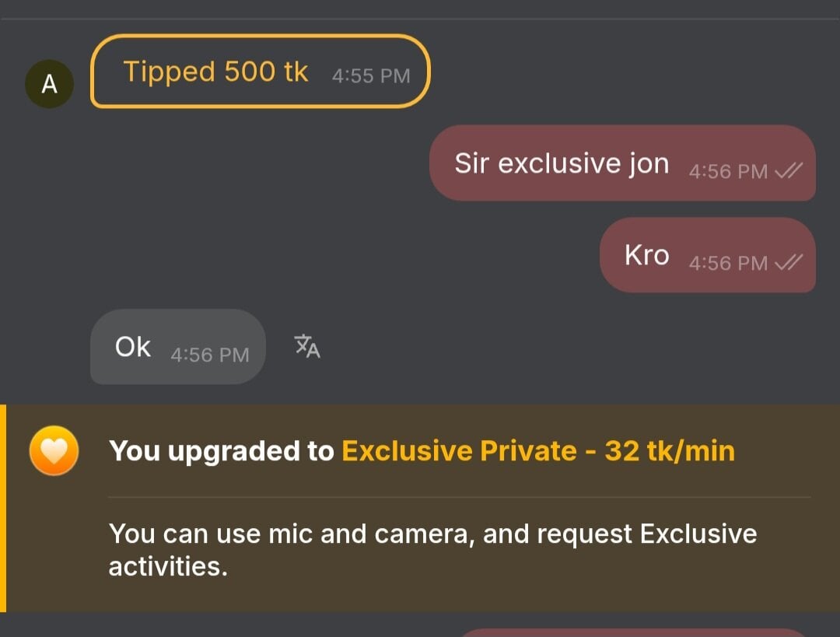Select the "Sir exclusive jon" message text
The width and height of the screenshot is (840, 637).
pyautogui.click(x=562, y=163)
